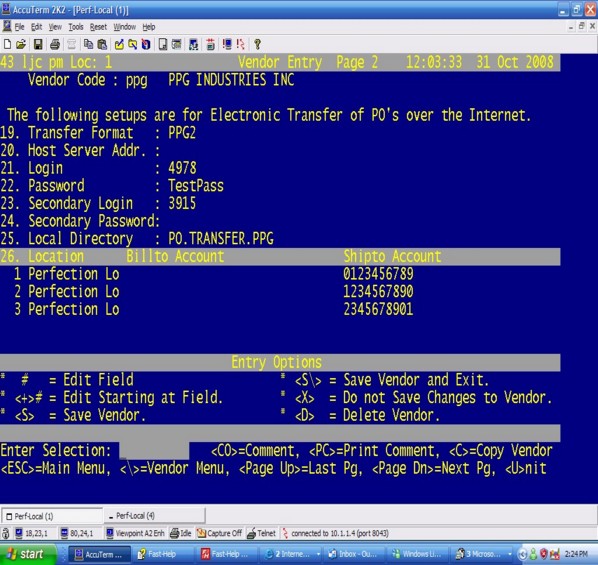Image resolution: width=598 pixels, height=565 pixels.
Task: Click the Telnet connection status indicator
Action: click(261, 533)
